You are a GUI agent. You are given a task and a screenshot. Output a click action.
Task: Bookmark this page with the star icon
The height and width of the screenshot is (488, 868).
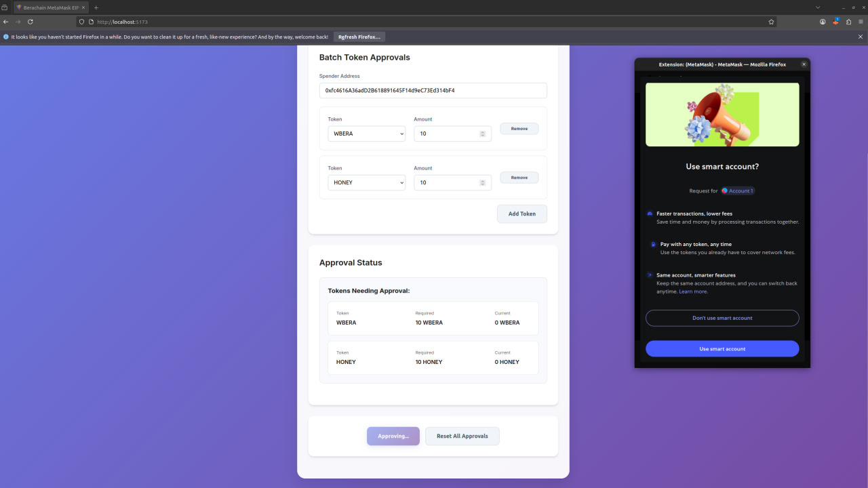(771, 22)
